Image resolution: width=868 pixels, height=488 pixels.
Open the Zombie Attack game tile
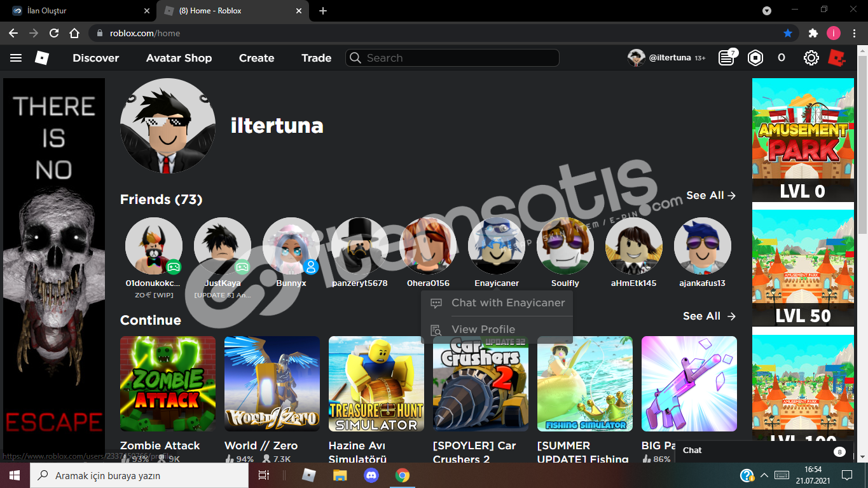[168, 384]
